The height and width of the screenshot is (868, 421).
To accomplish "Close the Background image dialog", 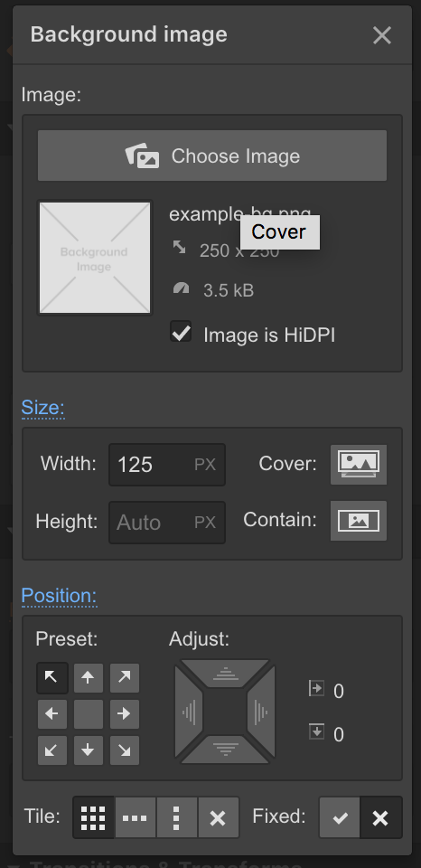I will 382,35.
